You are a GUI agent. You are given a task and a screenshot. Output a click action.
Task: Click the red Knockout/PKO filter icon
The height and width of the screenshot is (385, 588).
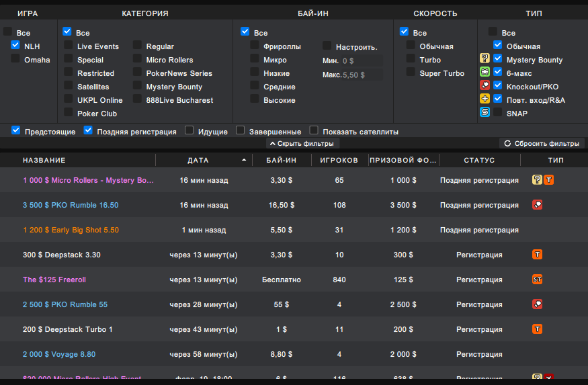pos(485,86)
